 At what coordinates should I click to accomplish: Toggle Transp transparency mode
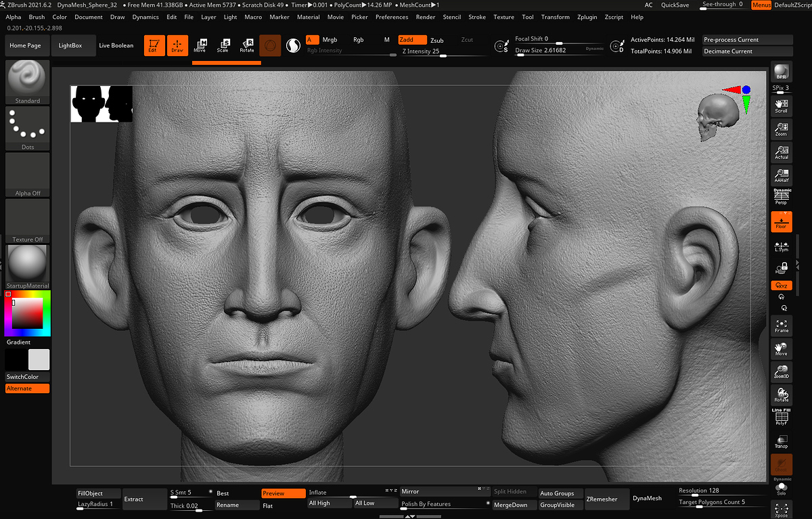click(x=782, y=441)
